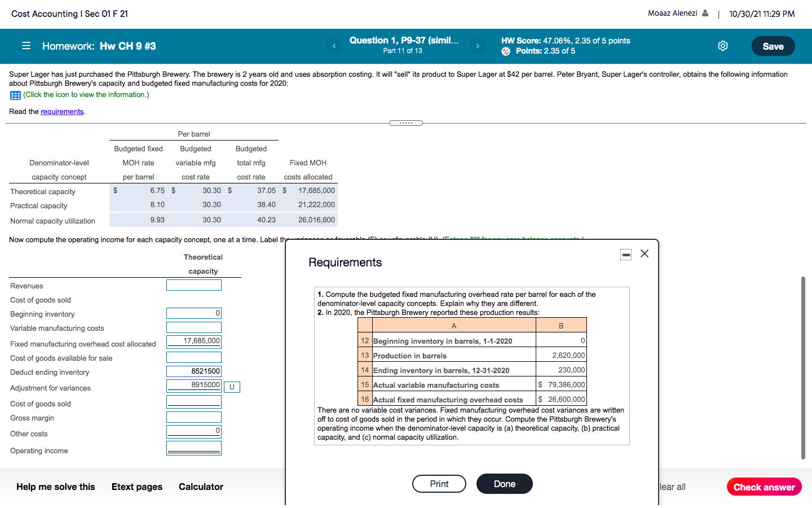Click the Part 11 of 13 label

(403, 51)
